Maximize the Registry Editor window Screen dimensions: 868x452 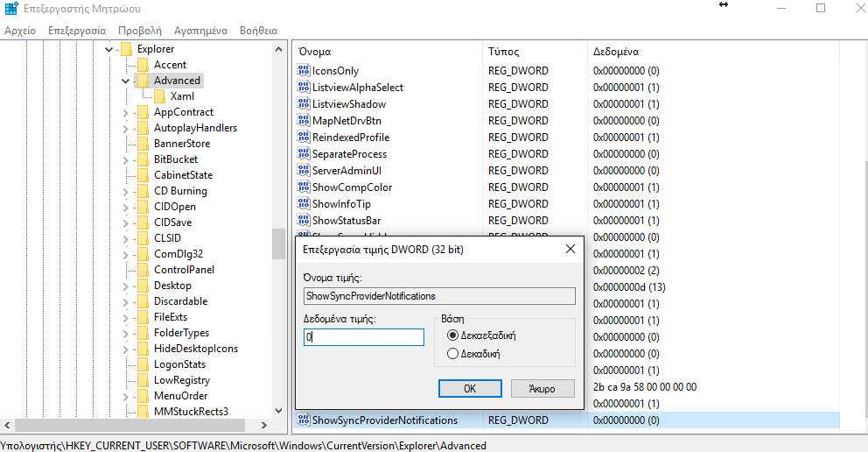click(x=821, y=8)
